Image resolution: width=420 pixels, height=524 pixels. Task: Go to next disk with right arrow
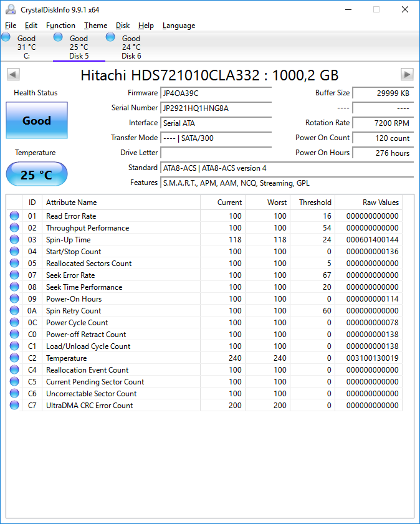[407, 74]
